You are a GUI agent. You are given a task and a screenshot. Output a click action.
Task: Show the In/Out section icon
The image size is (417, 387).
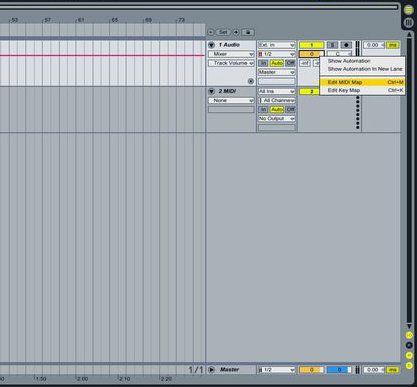point(409,335)
